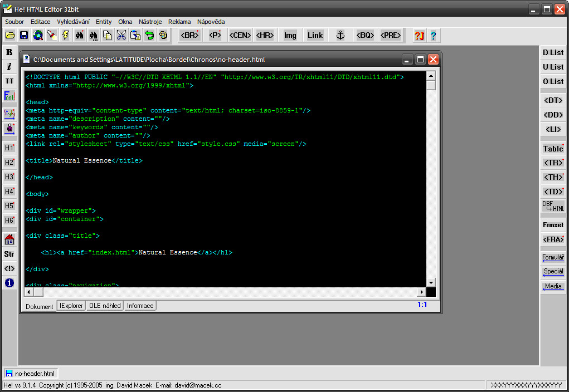Click the first binoculars find icon
569x392 pixels.
(x=80, y=35)
